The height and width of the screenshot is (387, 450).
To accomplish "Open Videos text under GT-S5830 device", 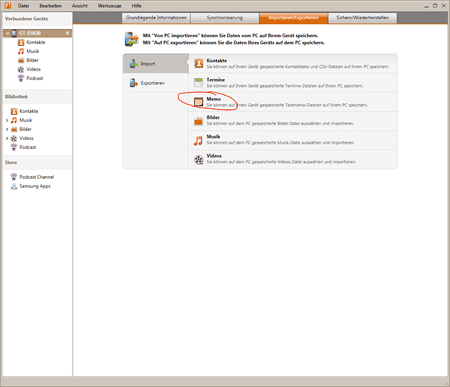I will [x=33, y=69].
